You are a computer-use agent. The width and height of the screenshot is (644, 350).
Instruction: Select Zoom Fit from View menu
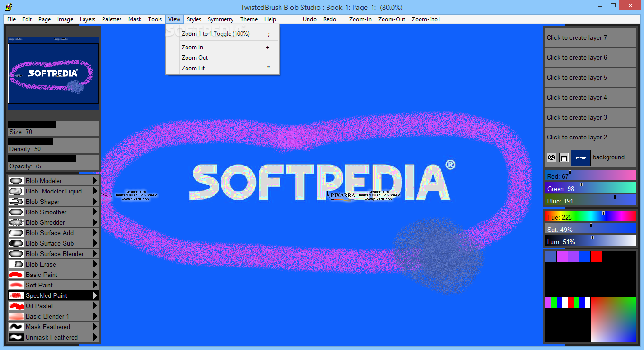coord(222,68)
